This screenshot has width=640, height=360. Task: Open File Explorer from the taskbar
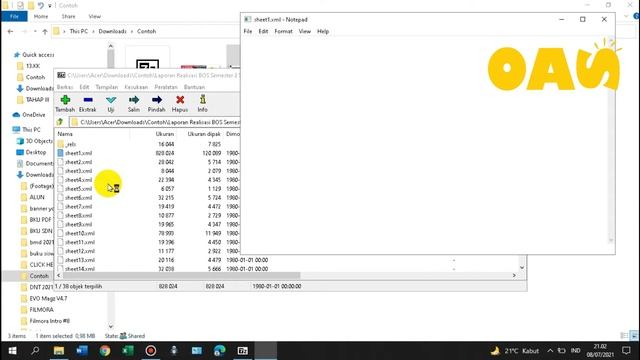[x=59, y=351]
